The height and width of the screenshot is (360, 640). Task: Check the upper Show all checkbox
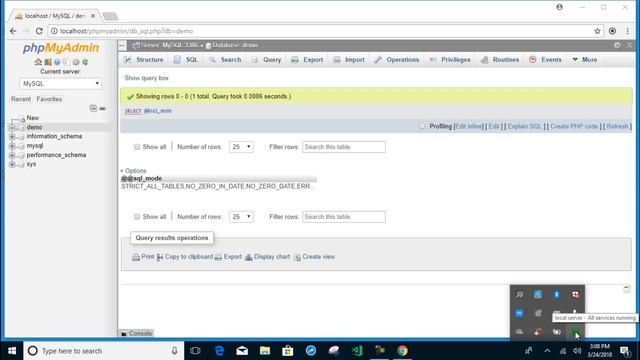pyautogui.click(x=137, y=147)
